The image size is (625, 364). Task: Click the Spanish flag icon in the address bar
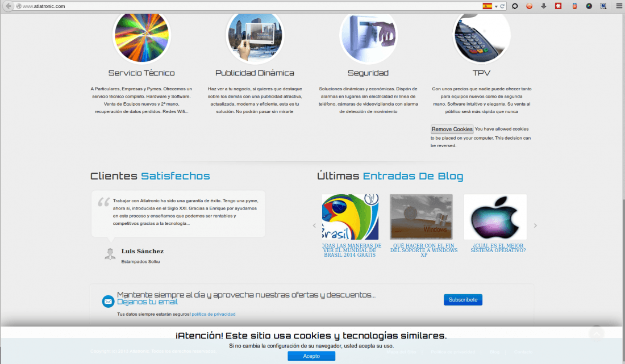point(487,6)
